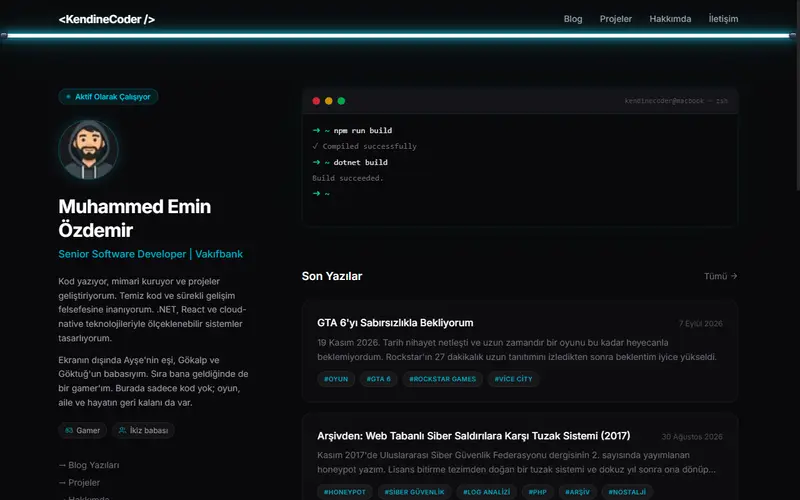Select the #OYUN tag
Screen dimensions: 800x500
[336, 379]
